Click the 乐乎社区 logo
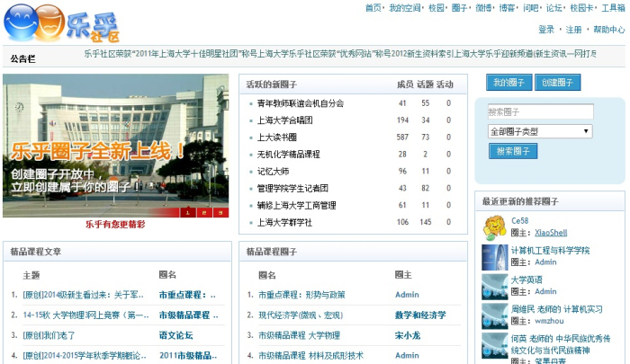 [61, 23]
